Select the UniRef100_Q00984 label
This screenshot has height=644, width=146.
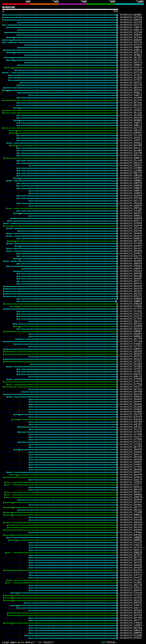click(x=131, y=98)
